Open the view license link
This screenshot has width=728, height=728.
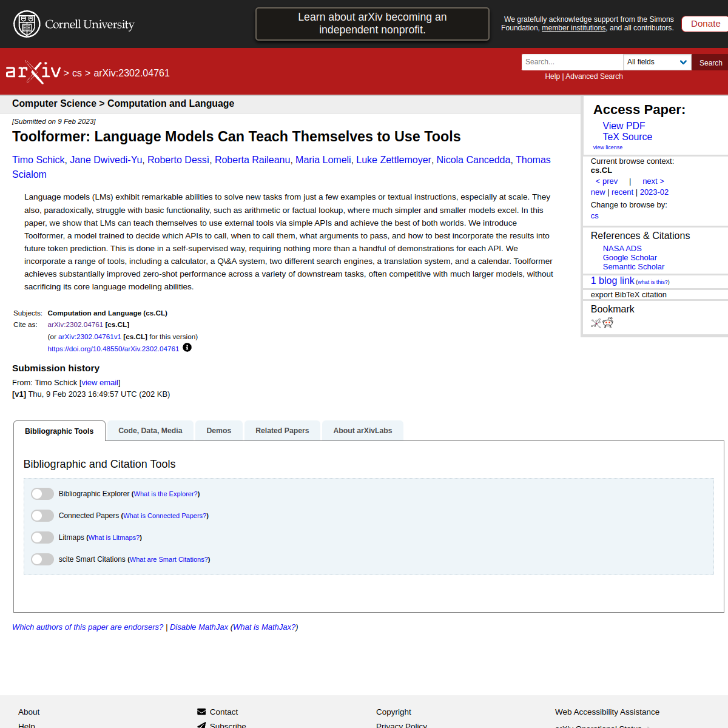(x=608, y=147)
